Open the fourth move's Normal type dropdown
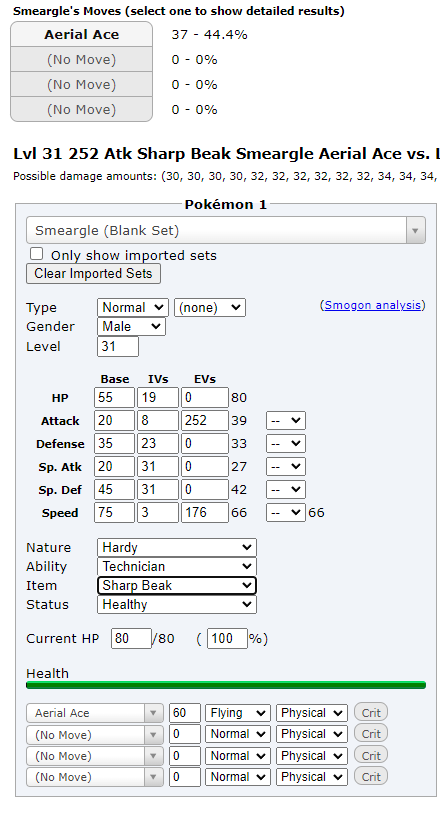The width and height of the screenshot is (440, 813). click(x=238, y=777)
